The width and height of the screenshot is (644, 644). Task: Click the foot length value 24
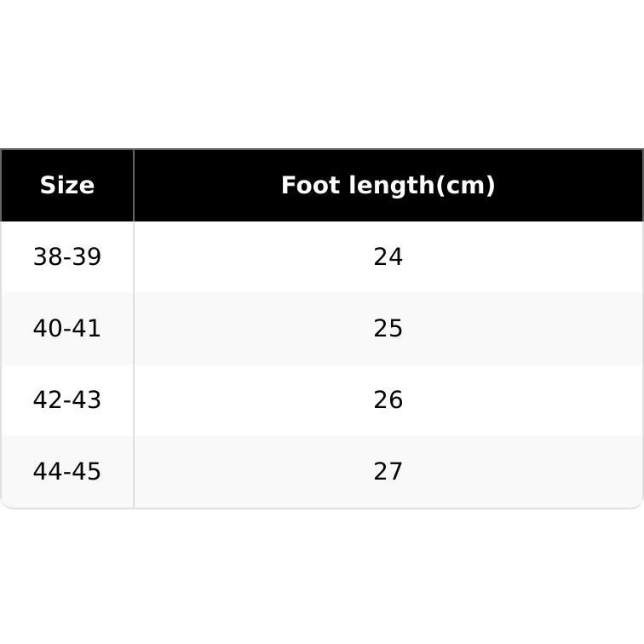click(x=388, y=257)
